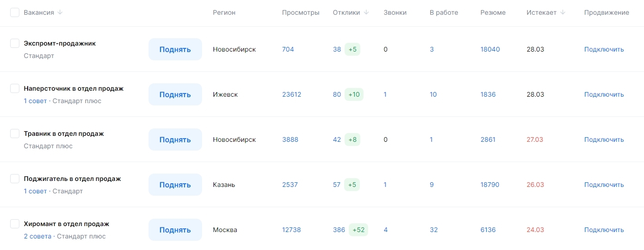This screenshot has height=250, width=644.
Task: Open in-work count 10 for Наперсточник
Action: pyautogui.click(x=433, y=94)
